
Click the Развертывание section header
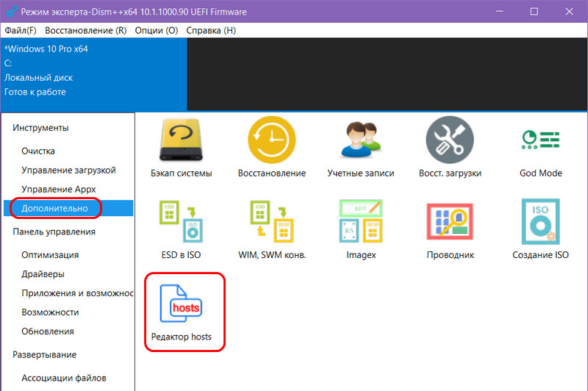[x=45, y=355]
